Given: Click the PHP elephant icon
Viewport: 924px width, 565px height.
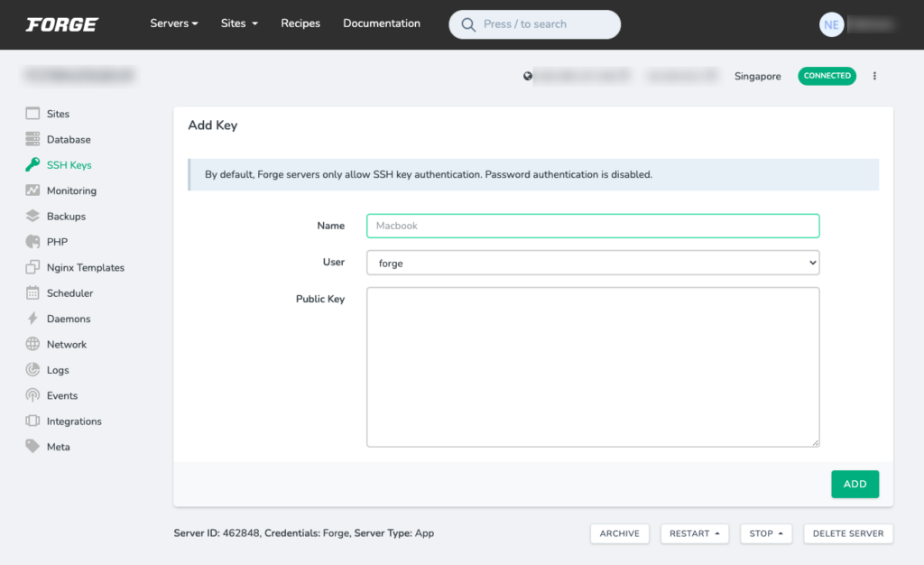Looking at the screenshot, I should tap(32, 242).
